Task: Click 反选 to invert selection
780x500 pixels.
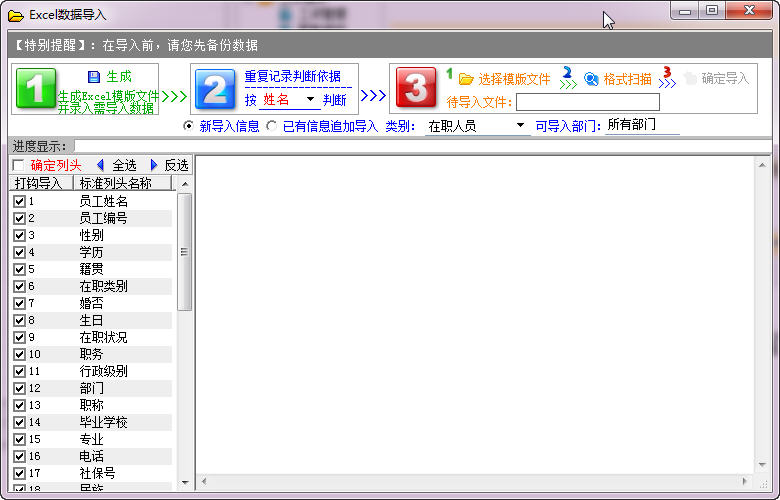Action: point(176,165)
